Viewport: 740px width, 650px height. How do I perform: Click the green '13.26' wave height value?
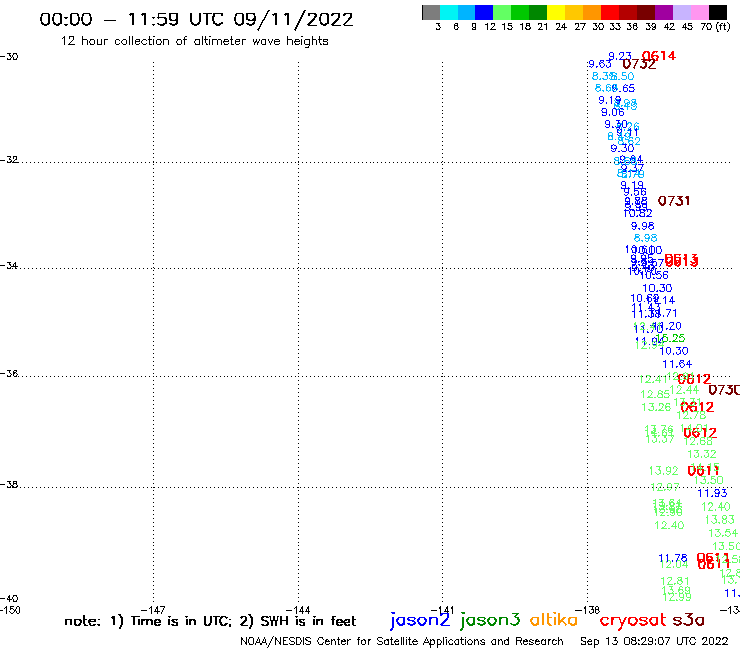tap(656, 407)
